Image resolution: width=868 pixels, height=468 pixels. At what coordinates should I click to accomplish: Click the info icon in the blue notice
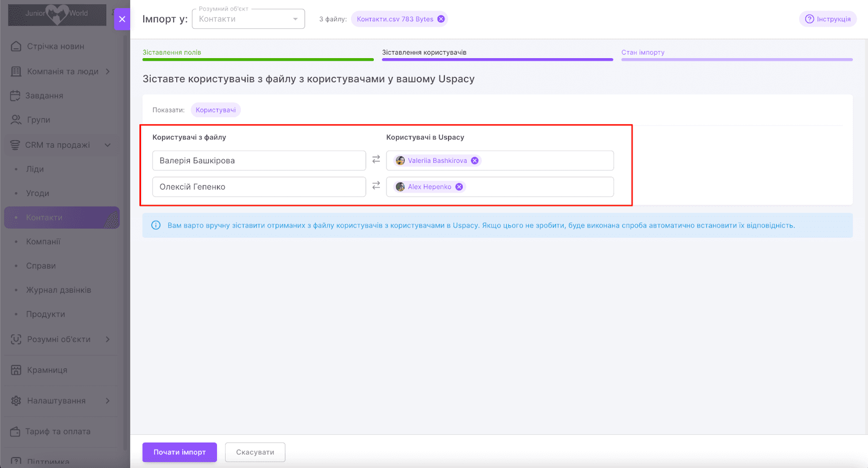click(156, 225)
